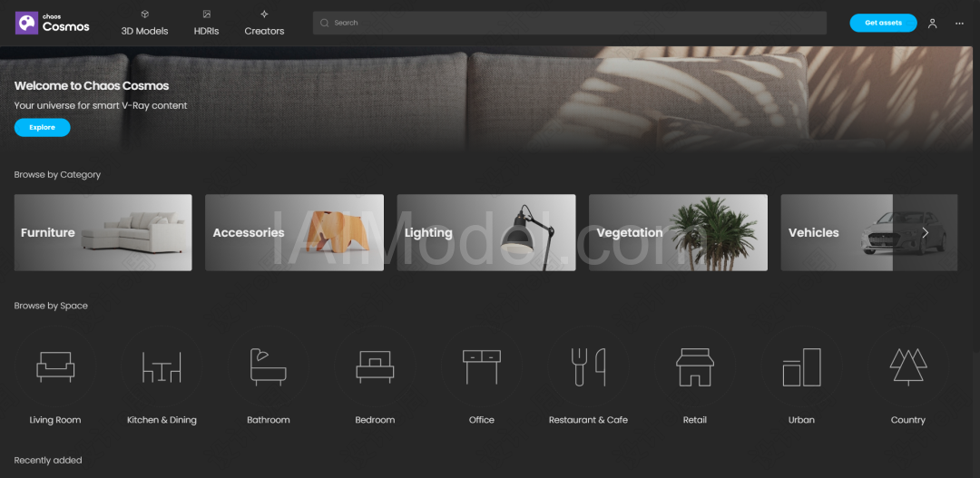Image resolution: width=980 pixels, height=478 pixels.
Task: Click next arrow on category carousel
Action: pos(925,232)
